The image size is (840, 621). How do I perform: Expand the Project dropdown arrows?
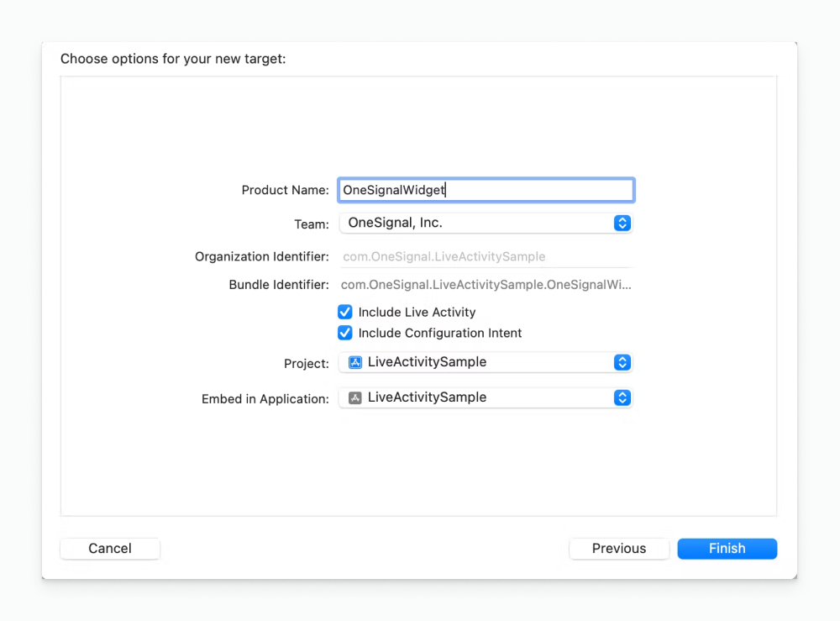click(622, 362)
